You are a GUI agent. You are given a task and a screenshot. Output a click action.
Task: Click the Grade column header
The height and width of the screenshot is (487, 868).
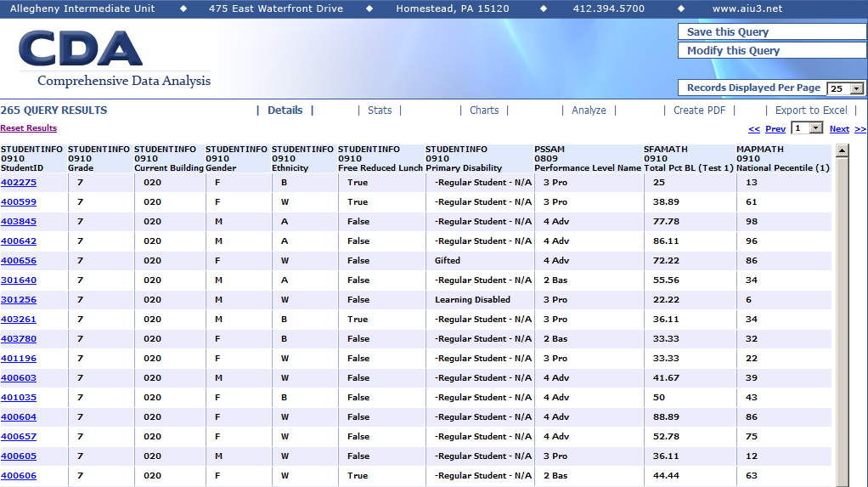(99, 158)
